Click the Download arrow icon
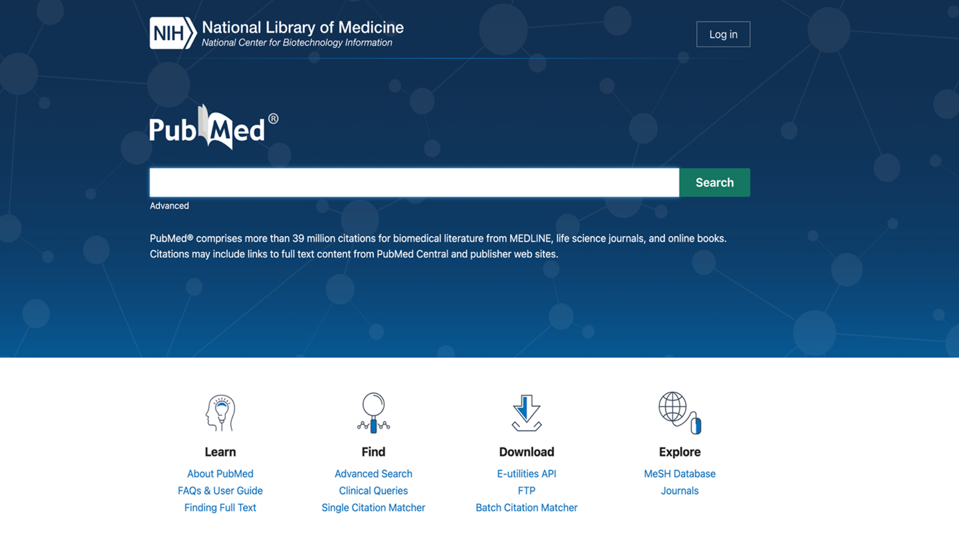959x560 pixels. (x=526, y=413)
